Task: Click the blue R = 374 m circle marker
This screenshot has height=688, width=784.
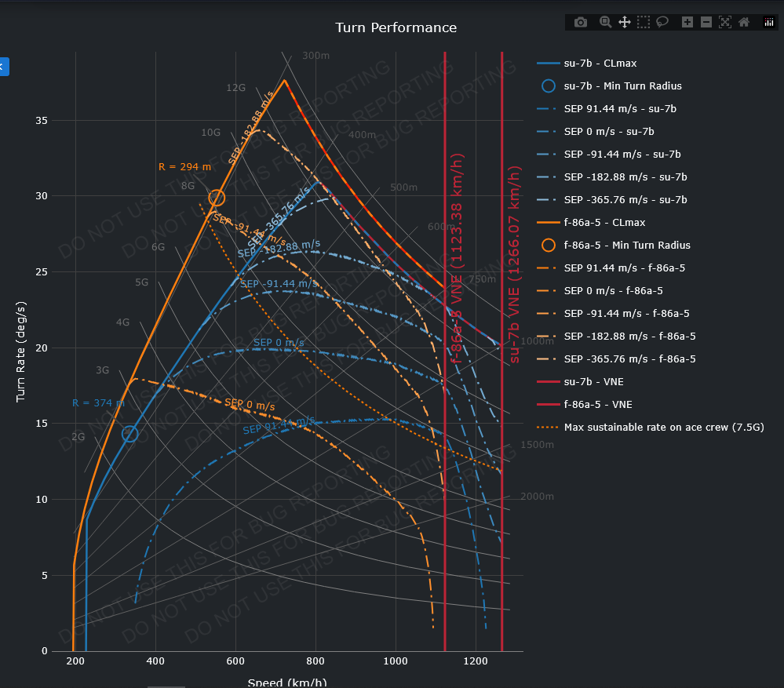Action: point(130,434)
